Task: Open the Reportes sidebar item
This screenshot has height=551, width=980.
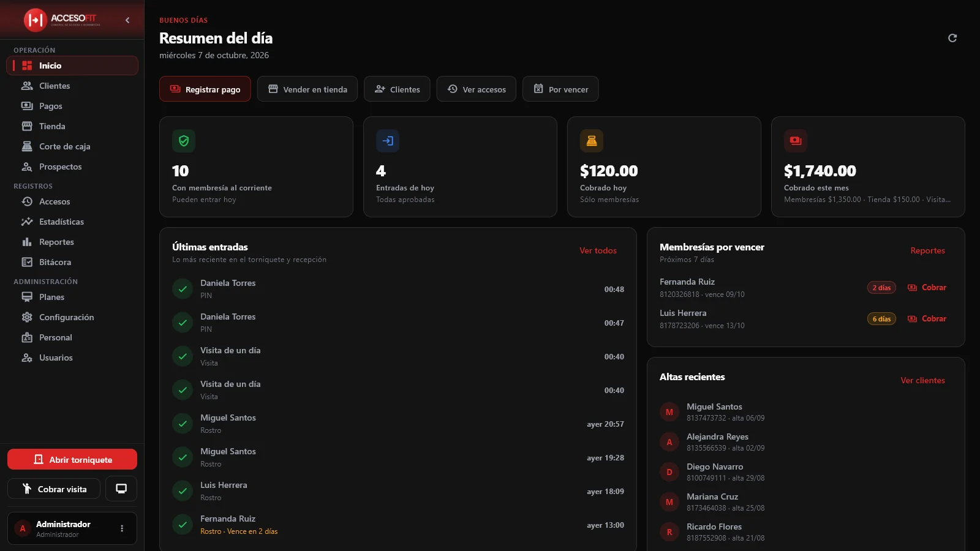Action: click(x=72, y=242)
